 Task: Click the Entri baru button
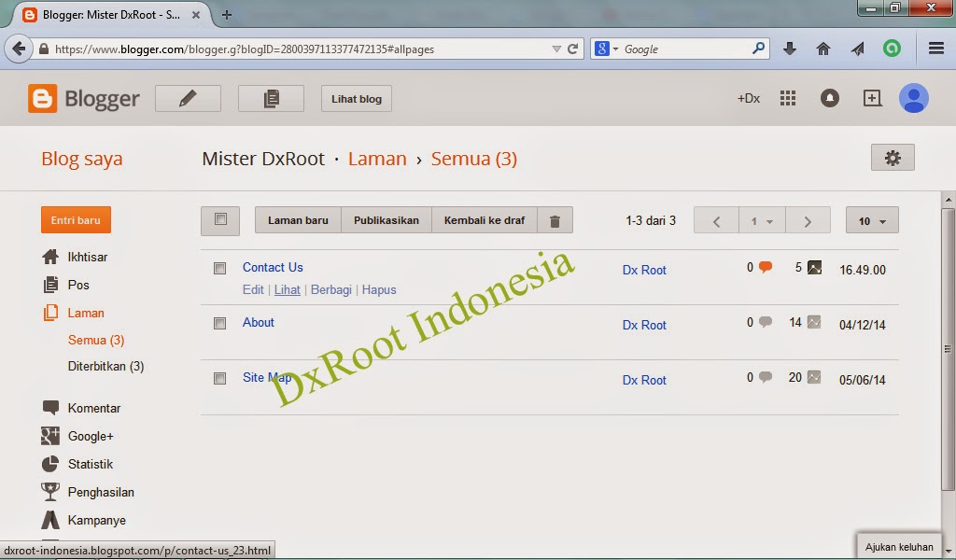tap(76, 220)
